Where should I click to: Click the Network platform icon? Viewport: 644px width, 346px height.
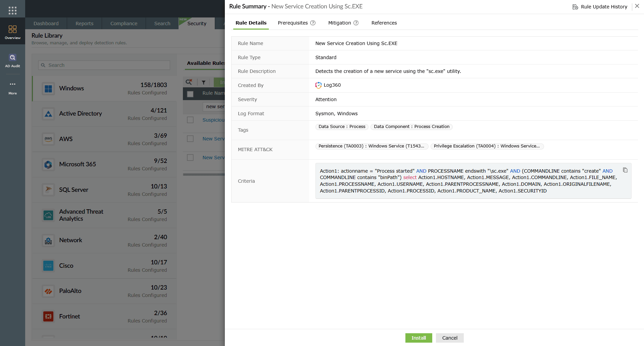(48, 241)
